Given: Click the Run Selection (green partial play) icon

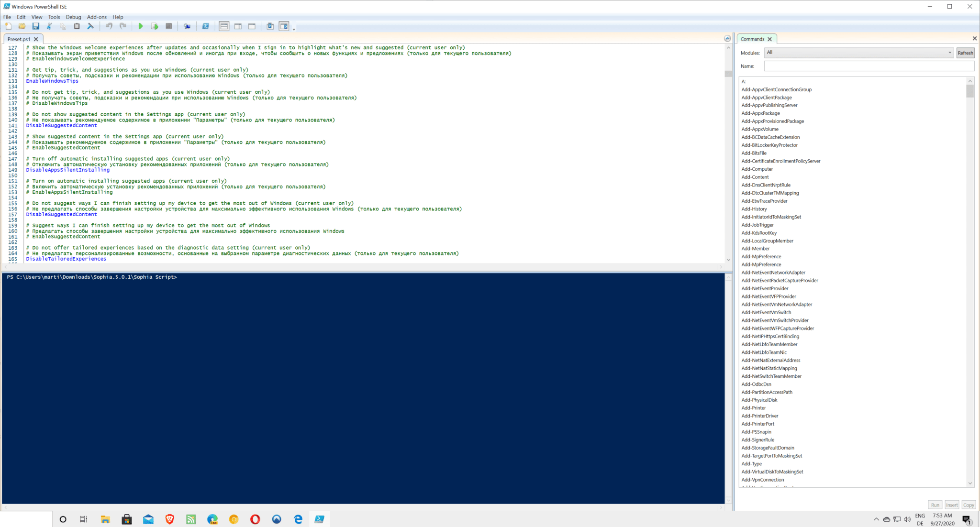Looking at the screenshot, I should [154, 26].
